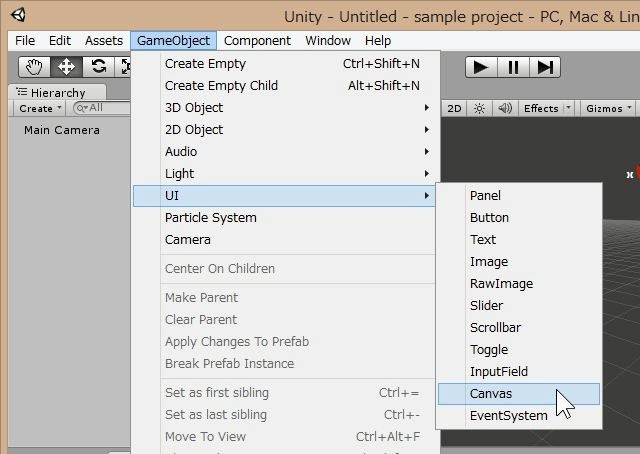Expand the 2D Object submenu
Image resolution: width=640 pixels, height=454 pixels.
tap(286, 130)
